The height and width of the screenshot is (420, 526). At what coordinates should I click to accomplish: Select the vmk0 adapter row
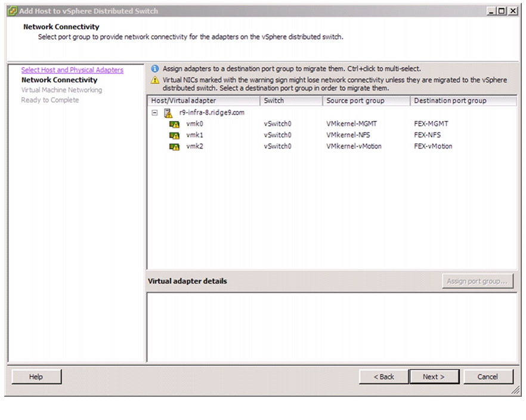332,123
